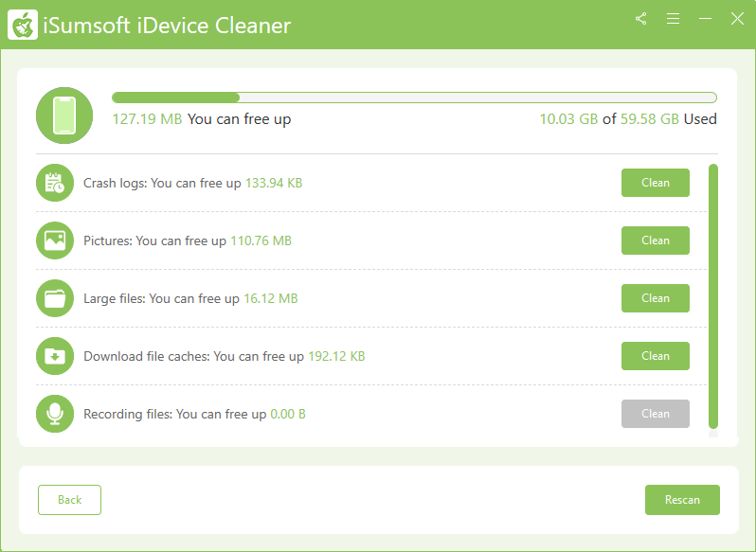Select the 110.76 MB pictures size
Image resolution: width=756 pixels, height=552 pixels.
261,240
